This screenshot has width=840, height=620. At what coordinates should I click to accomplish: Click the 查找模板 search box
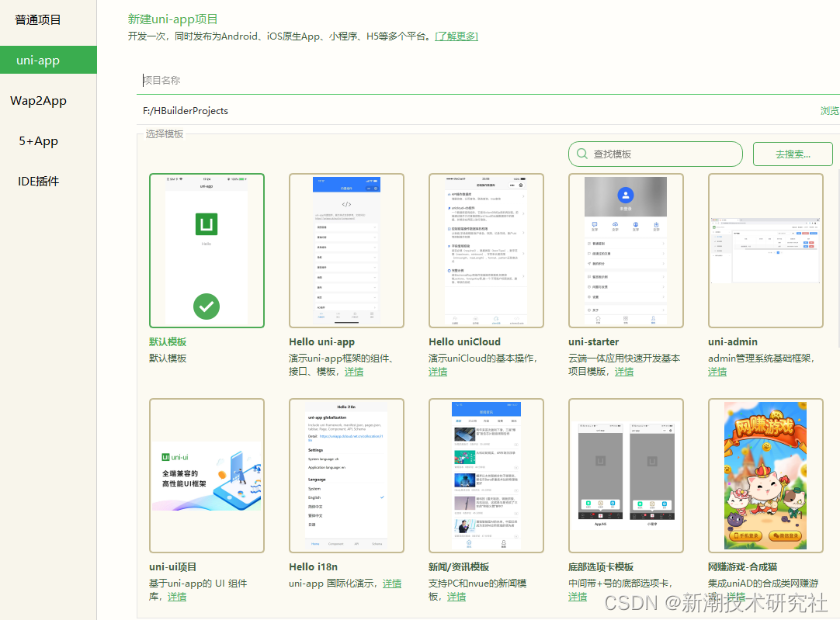[x=655, y=154]
